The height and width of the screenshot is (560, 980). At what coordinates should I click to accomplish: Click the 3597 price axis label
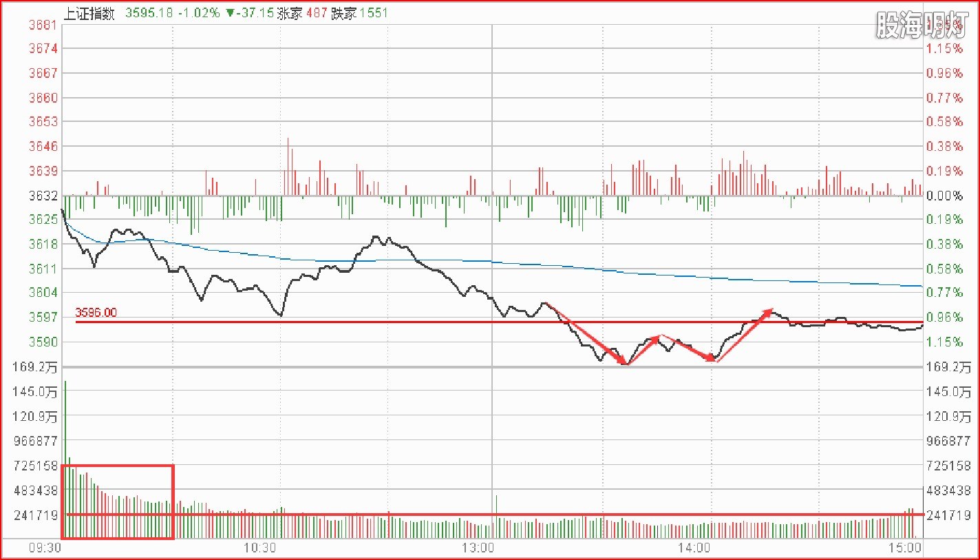click(44, 317)
